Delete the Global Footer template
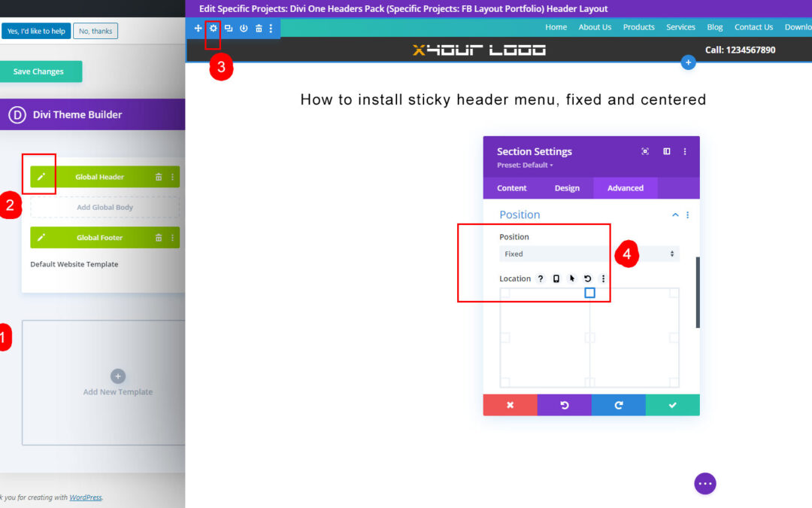Screen dimensions: 812x508 pyautogui.click(x=159, y=238)
